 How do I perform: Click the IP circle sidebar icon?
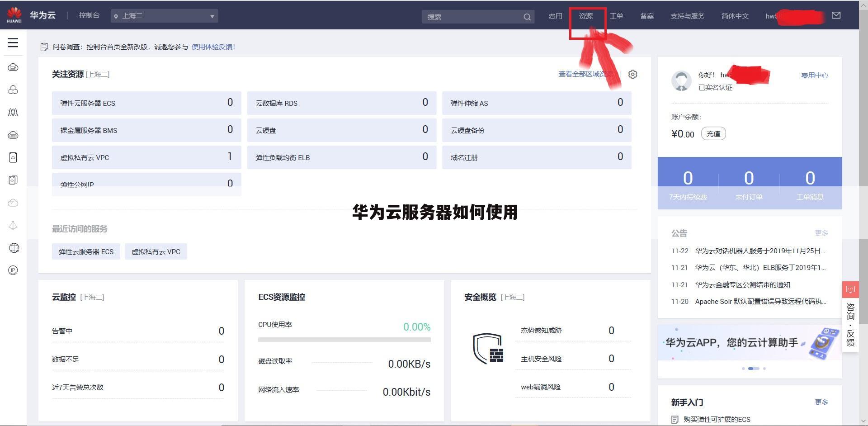pos(13,270)
